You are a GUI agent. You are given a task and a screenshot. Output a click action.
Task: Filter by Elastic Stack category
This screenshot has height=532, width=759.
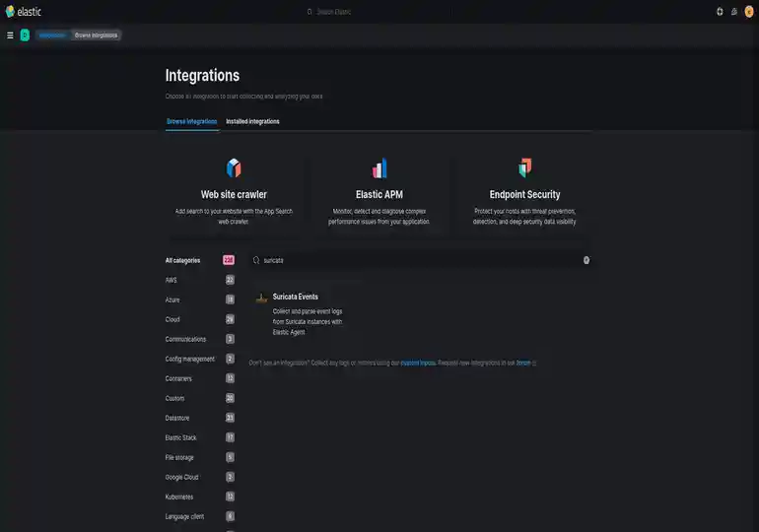coord(200,437)
